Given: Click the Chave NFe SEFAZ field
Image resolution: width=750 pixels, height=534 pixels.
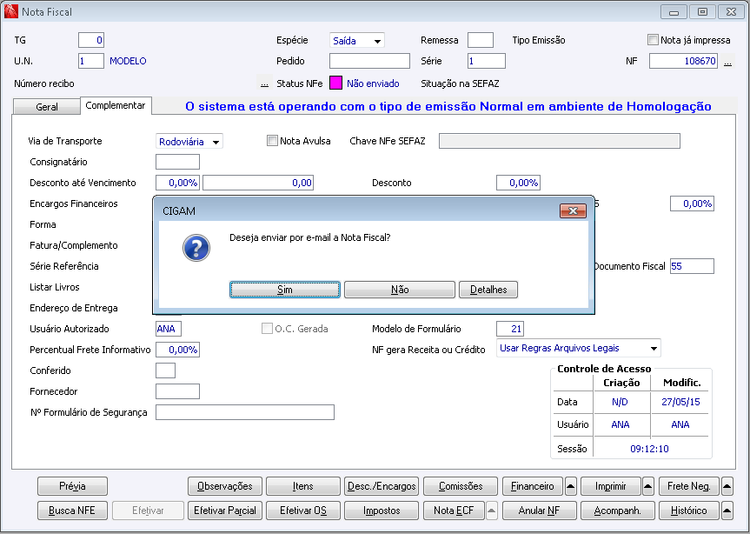Looking at the screenshot, I should 559,141.
